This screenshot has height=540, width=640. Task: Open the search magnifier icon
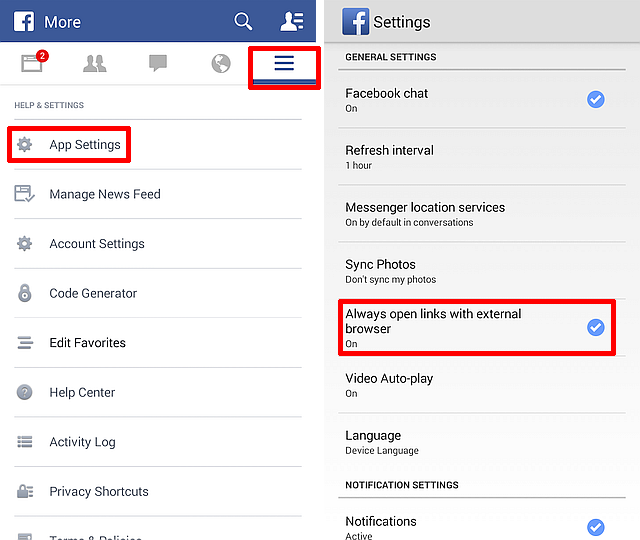(243, 21)
